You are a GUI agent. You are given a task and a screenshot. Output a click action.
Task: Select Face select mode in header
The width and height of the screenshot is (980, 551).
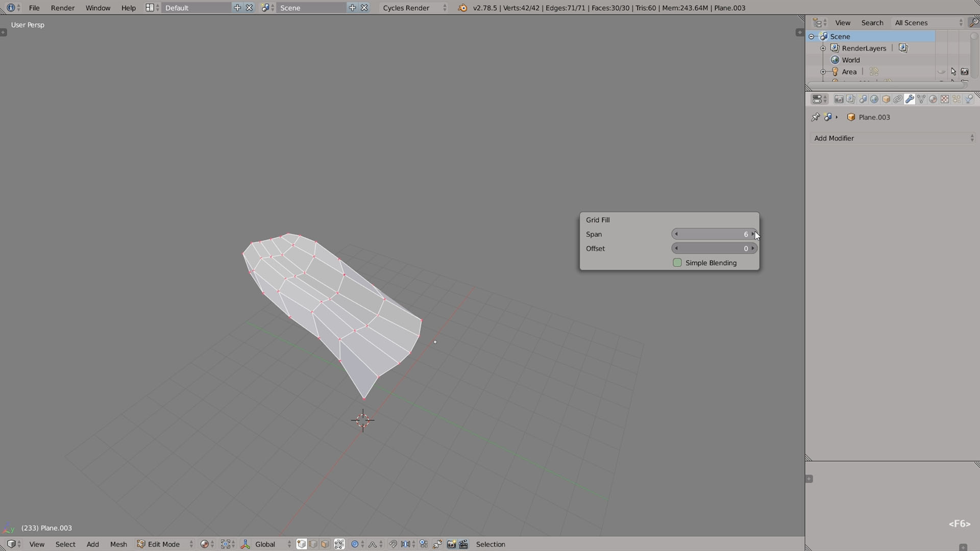(325, 544)
